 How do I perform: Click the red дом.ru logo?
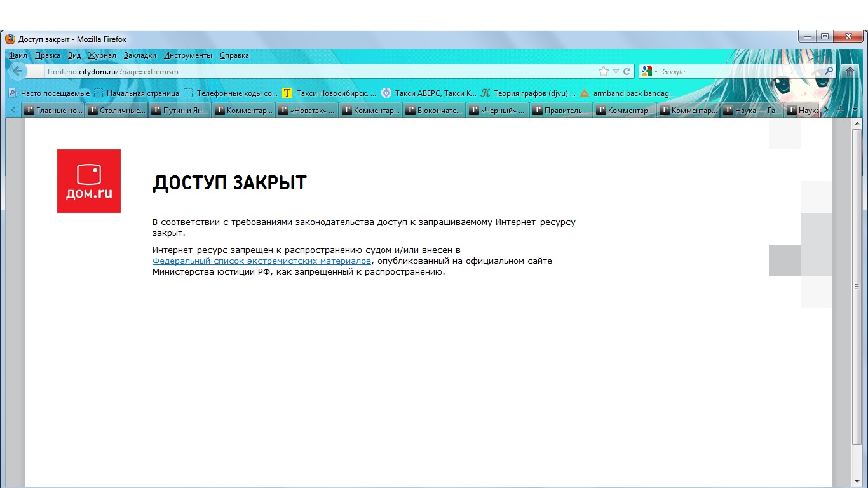pyautogui.click(x=89, y=181)
